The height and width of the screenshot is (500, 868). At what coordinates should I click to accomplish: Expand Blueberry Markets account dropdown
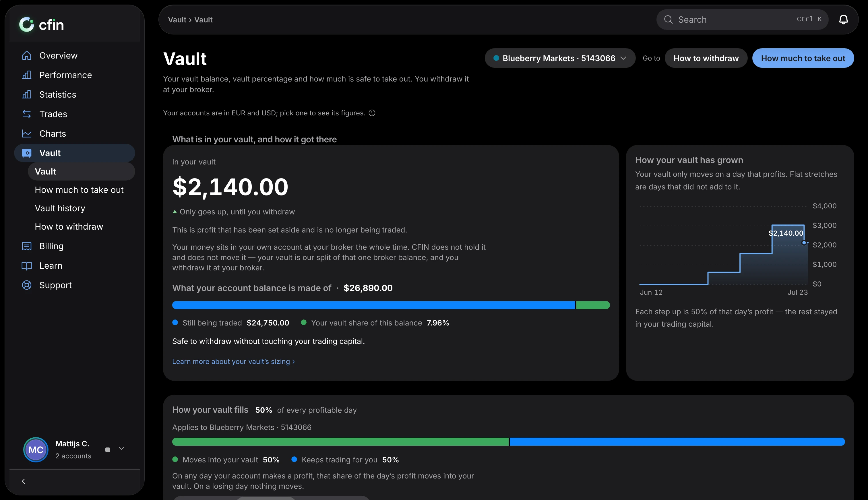coord(560,58)
